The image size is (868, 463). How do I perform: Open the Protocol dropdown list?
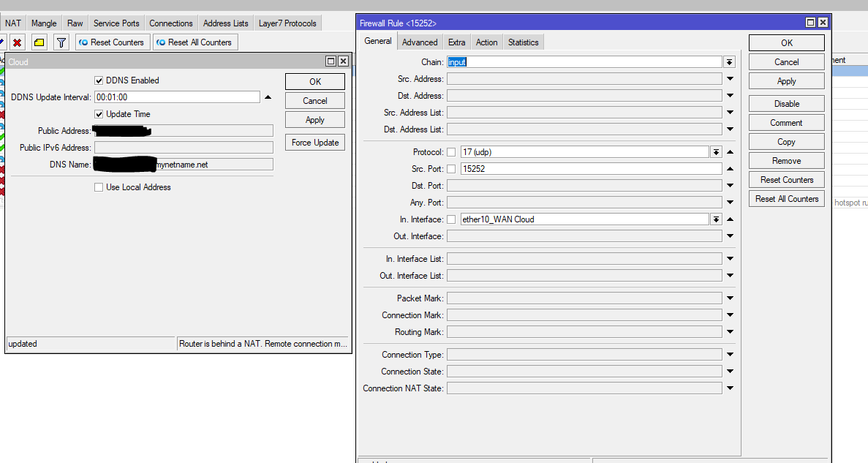click(x=717, y=151)
